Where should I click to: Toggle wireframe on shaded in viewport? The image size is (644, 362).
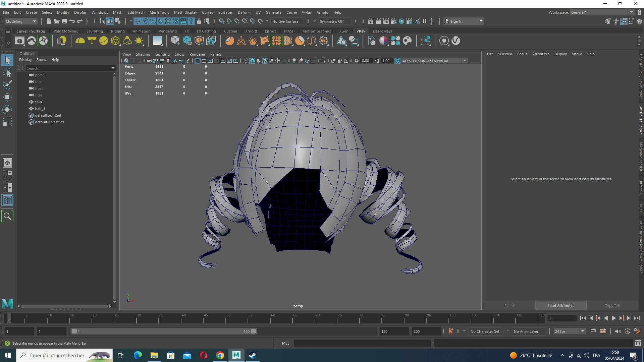tap(265, 61)
